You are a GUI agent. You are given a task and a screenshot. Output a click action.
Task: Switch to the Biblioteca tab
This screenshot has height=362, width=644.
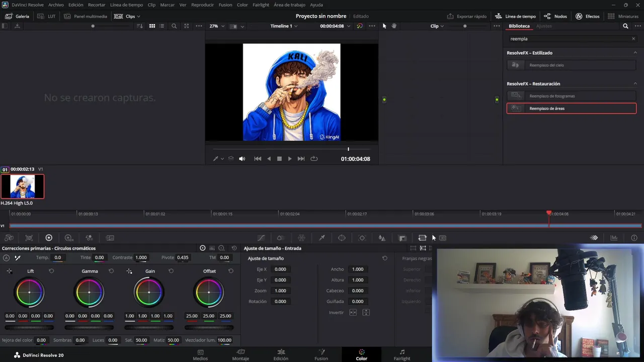pyautogui.click(x=519, y=26)
